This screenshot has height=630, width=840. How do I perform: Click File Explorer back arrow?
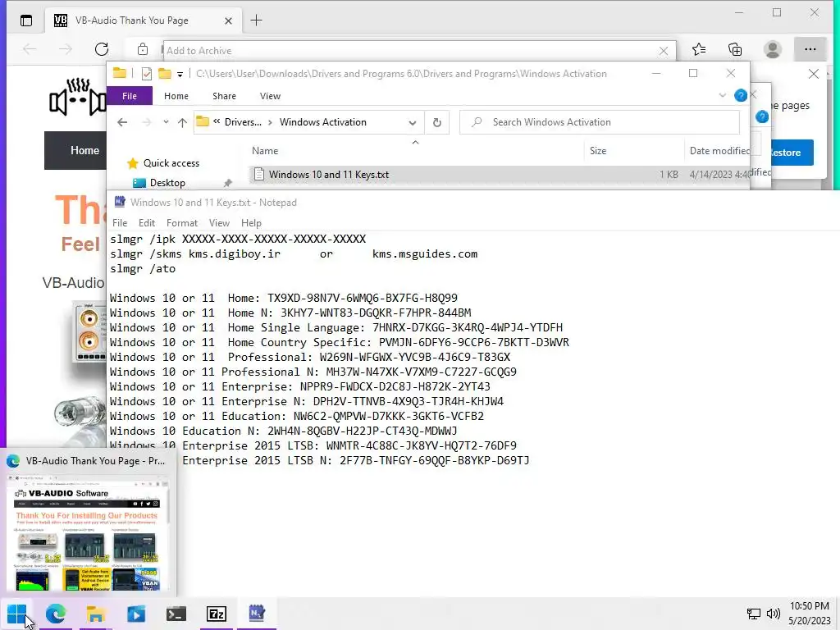tap(122, 122)
